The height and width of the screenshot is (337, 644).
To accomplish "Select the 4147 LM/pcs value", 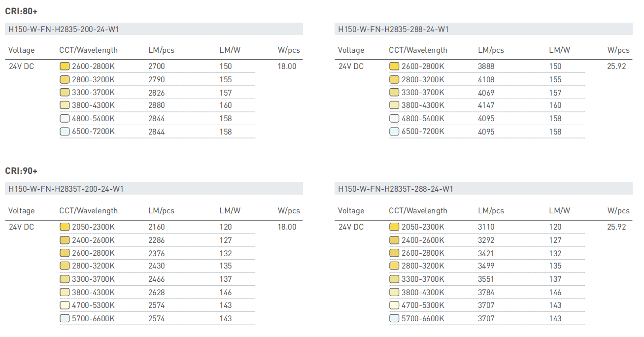I will pos(486,105).
